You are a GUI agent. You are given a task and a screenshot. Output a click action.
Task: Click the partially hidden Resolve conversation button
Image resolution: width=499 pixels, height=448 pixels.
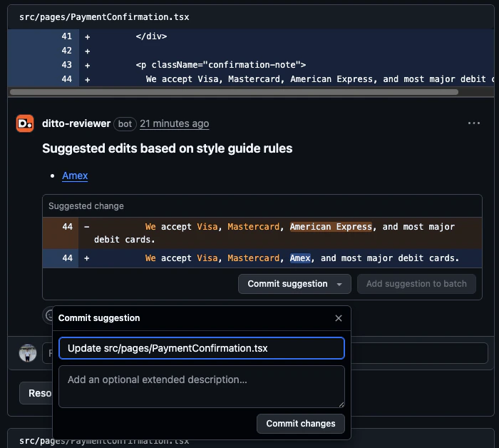36,393
